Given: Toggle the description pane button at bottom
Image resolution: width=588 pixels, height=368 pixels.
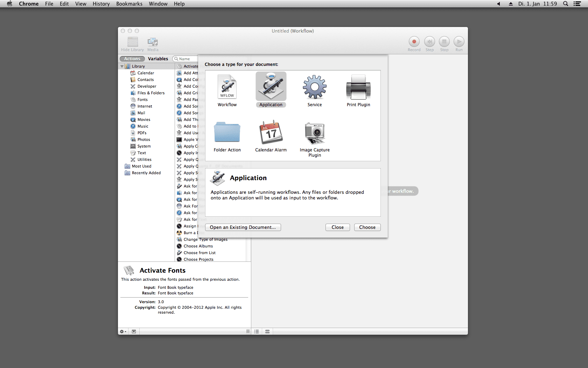Looking at the screenshot, I should pos(134,332).
